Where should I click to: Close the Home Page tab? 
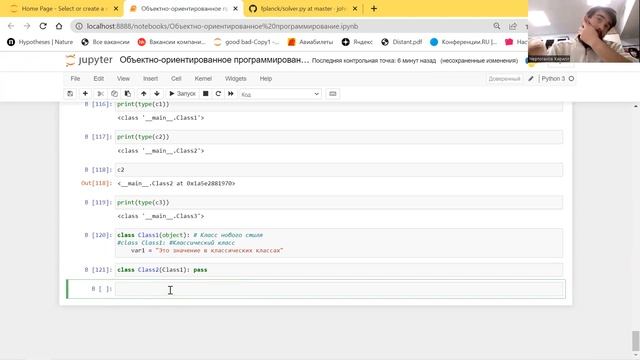[116, 9]
